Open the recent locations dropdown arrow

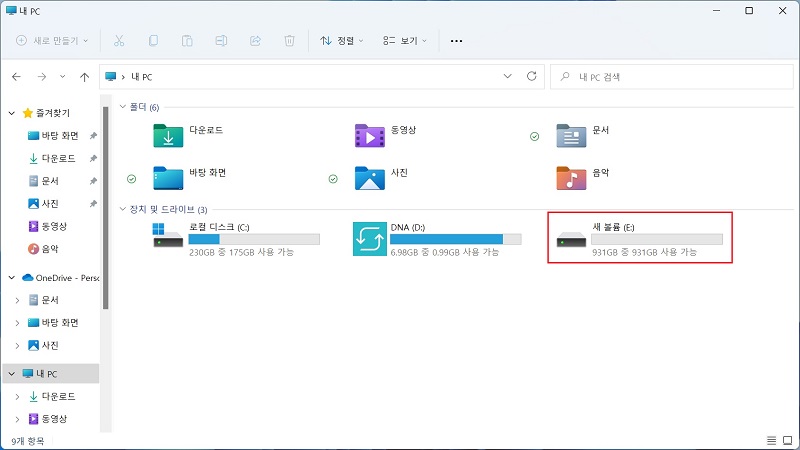pos(62,77)
